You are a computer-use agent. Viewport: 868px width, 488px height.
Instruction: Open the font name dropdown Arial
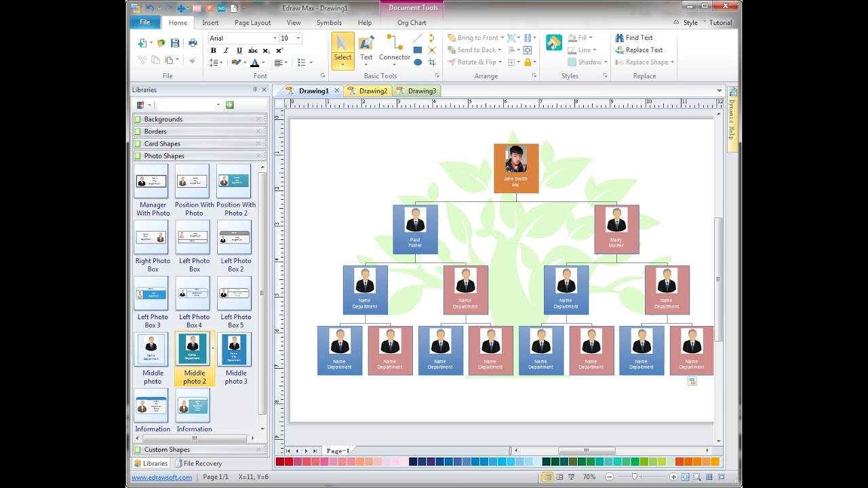coord(275,39)
